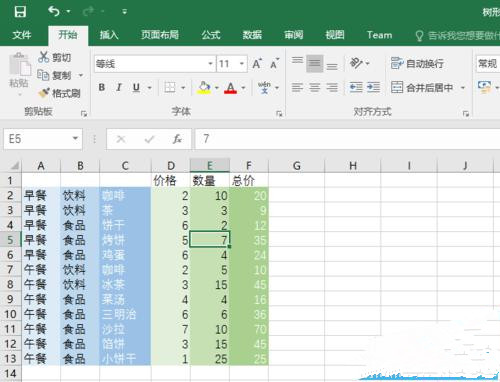Click the increase indent icon
Viewport: 500px width, 382px height.
(x=373, y=87)
